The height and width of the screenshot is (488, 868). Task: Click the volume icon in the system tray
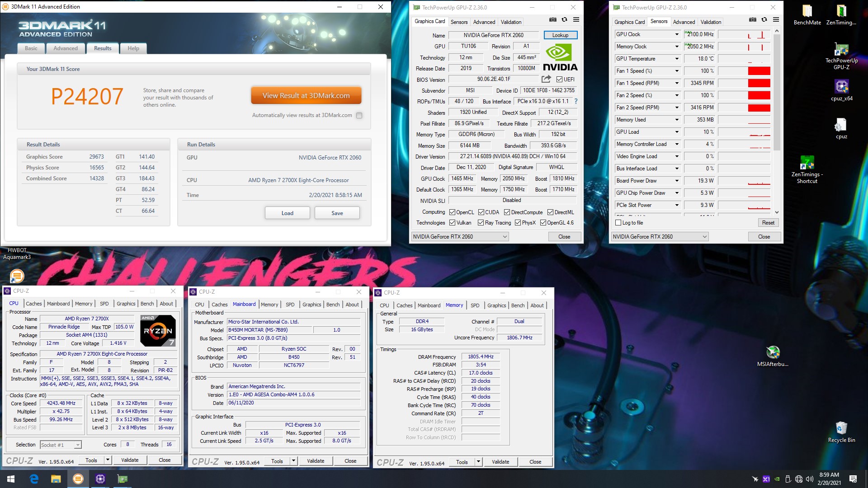(809, 479)
